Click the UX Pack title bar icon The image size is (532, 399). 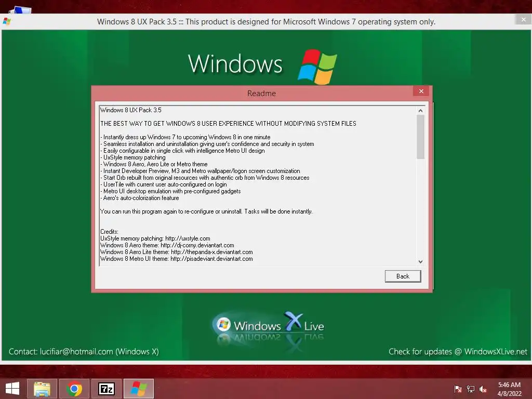pyautogui.click(x=7, y=21)
